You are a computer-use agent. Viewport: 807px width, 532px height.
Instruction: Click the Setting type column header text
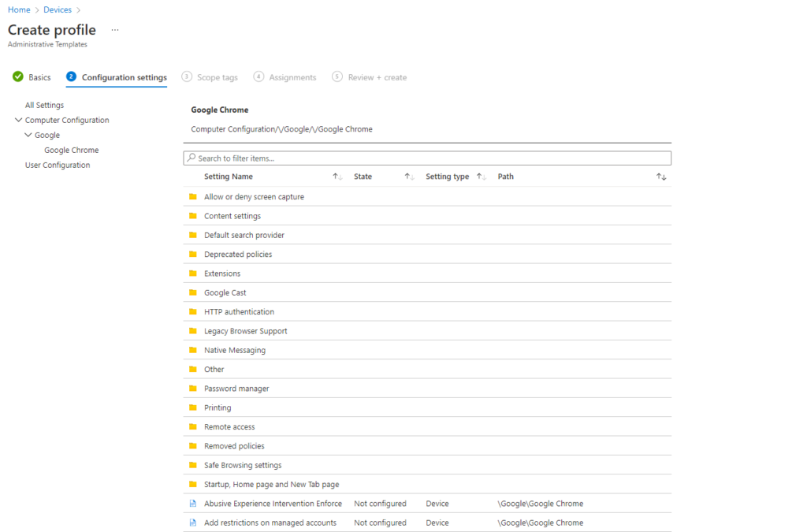click(x=448, y=177)
